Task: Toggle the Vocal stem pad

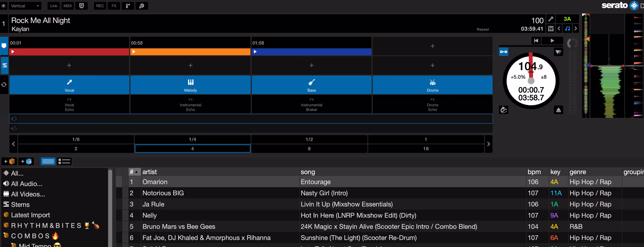Action: pos(69,85)
